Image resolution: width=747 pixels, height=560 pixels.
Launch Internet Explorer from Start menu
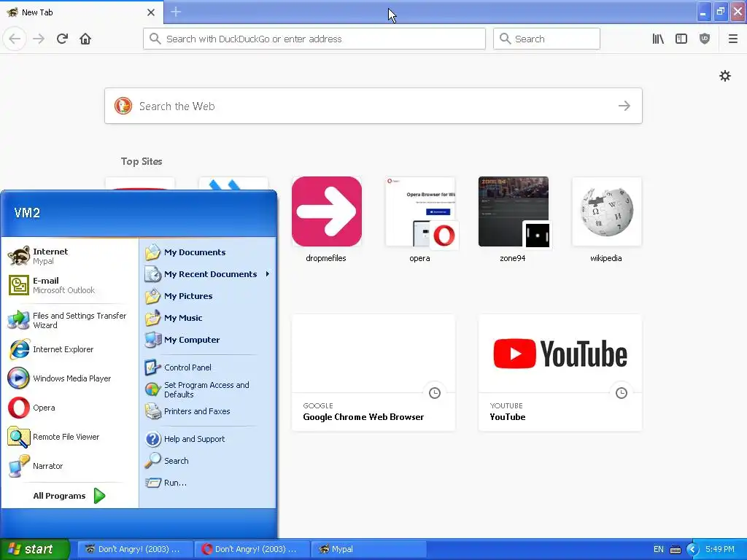click(x=69, y=349)
